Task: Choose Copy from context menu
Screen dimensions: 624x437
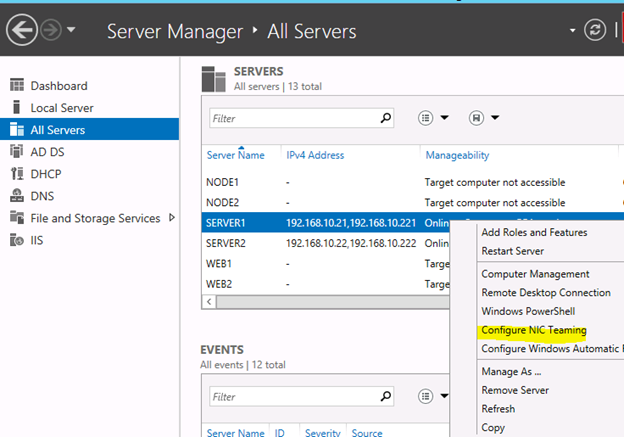Action: [x=493, y=427]
